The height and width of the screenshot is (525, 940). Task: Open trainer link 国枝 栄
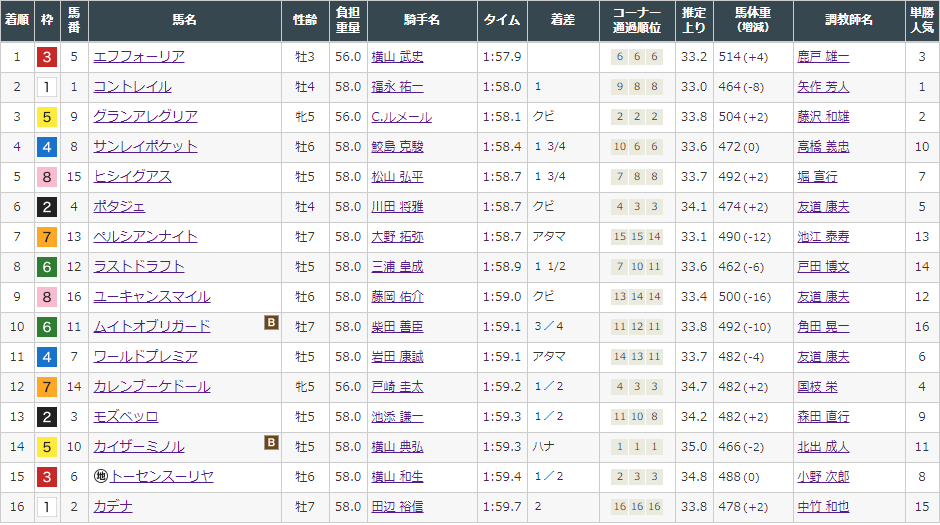(817, 386)
